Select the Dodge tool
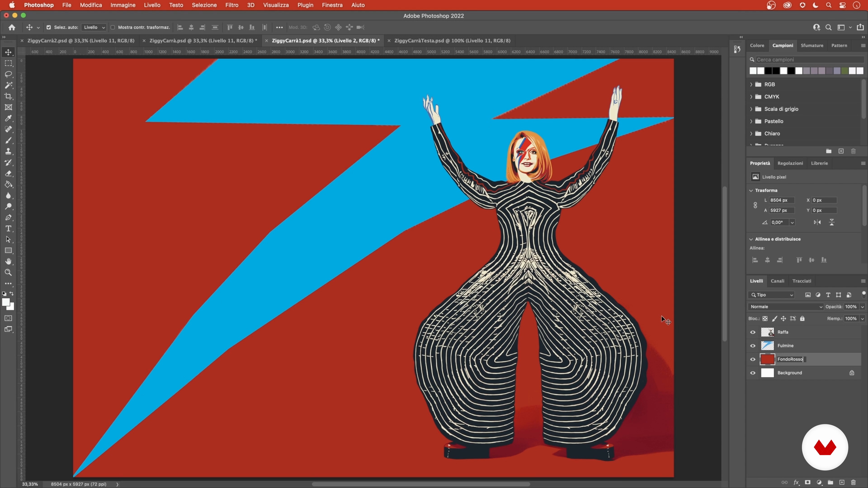Viewport: 868px width, 488px height. [x=8, y=206]
